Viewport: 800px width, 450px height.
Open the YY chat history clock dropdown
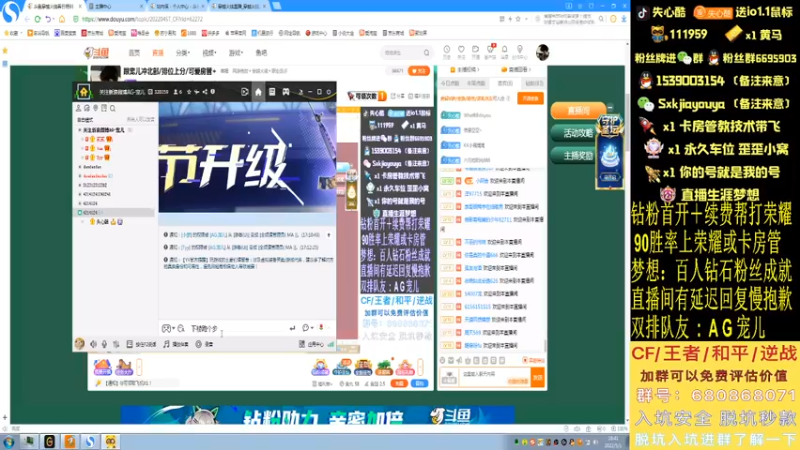tap(307, 328)
